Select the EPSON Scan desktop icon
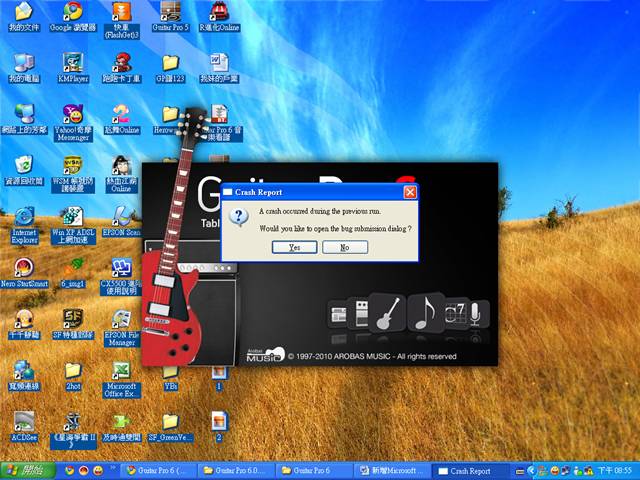Image resolution: width=640 pixels, height=480 pixels. [x=122, y=221]
